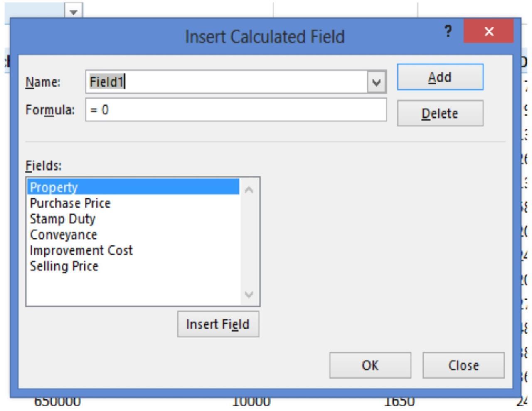Open the Name field dropdown
Image resolution: width=532 pixels, height=411 pixels.
(x=377, y=82)
